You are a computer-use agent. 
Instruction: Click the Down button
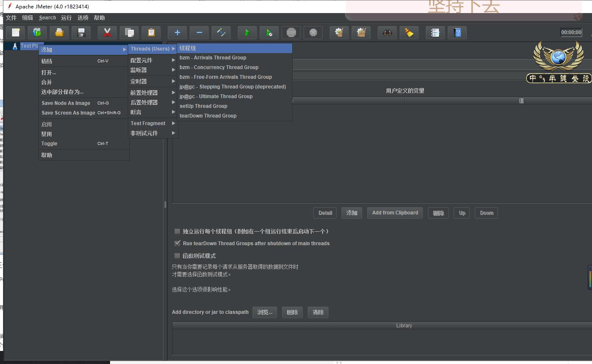[487, 213]
